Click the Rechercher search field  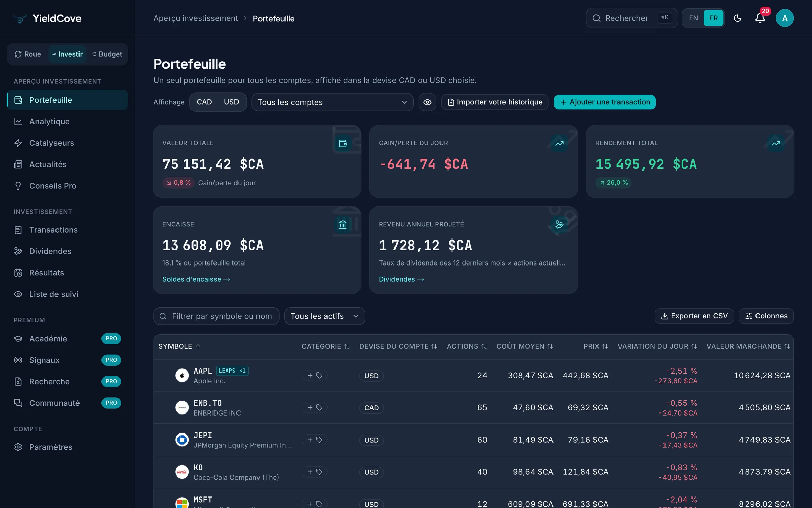pos(632,18)
